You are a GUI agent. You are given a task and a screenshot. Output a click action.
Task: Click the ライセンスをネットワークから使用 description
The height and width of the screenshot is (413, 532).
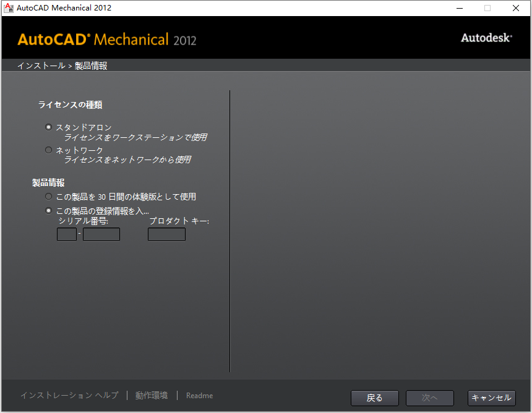[x=127, y=160]
